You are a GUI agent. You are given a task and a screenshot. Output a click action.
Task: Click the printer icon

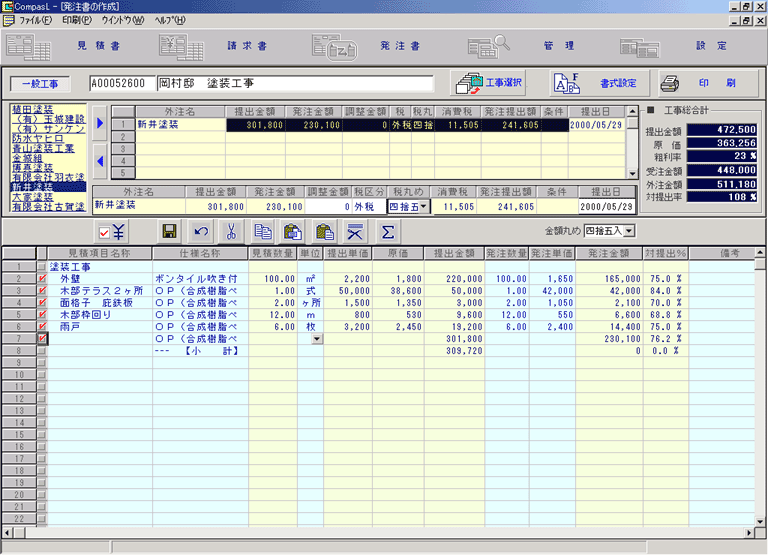click(x=670, y=83)
